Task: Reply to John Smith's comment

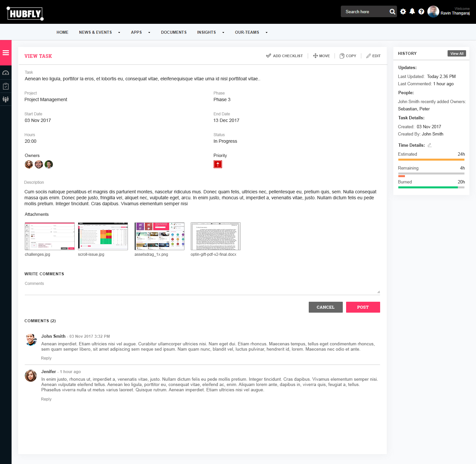Action: tap(46, 358)
